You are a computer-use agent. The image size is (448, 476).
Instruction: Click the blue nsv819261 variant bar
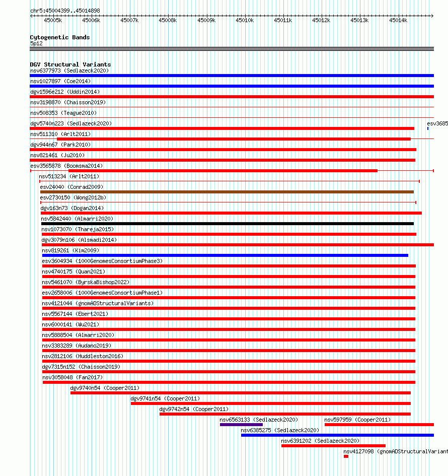(x=225, y=255)
